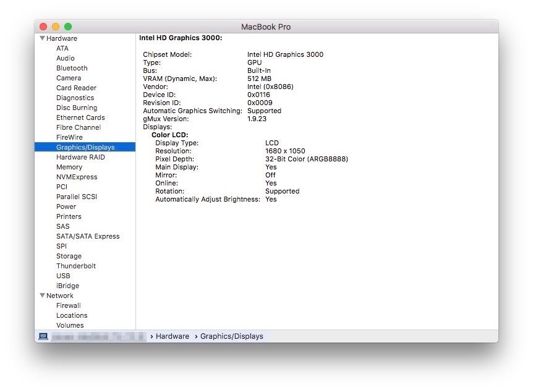This screenshot has height=392, width=533.
Task: Click the Chipset Model value text
Action: (285, 54)
